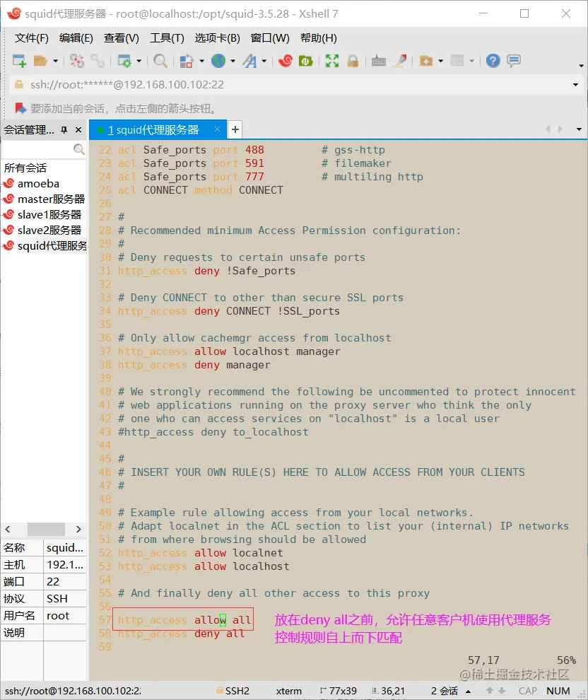Close the squid代理服务器 tab
This screenshot has width=588, height=700.
217,129
